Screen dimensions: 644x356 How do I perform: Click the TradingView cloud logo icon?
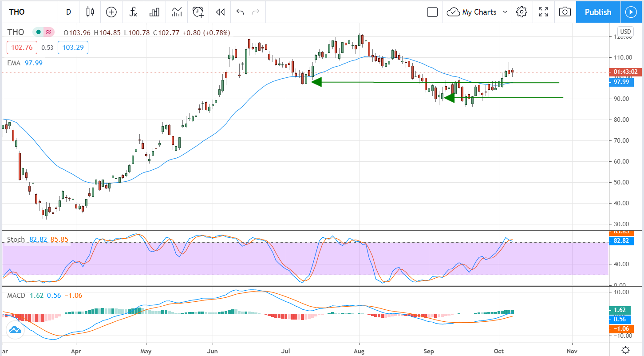click(15, 330)
